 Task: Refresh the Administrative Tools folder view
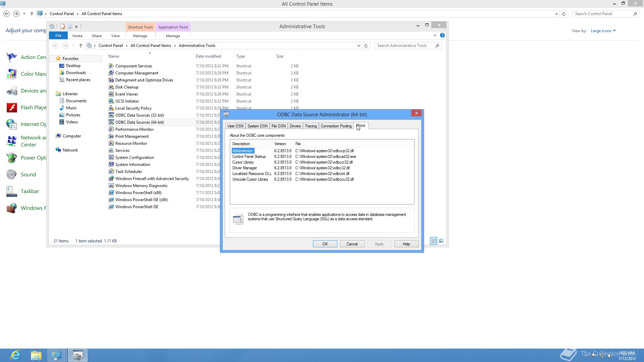point(366,46)
